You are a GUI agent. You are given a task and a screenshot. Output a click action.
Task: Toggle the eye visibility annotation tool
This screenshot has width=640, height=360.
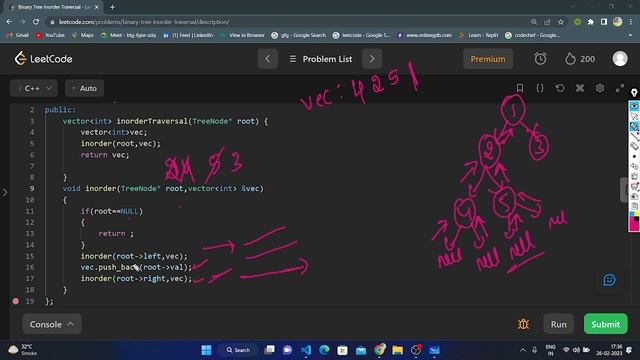point(634,106)
